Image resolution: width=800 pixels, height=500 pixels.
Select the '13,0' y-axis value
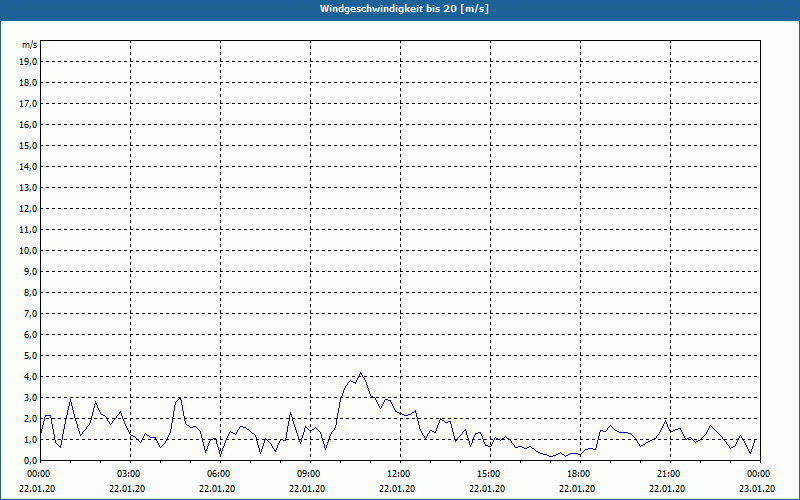pos(29,187)
